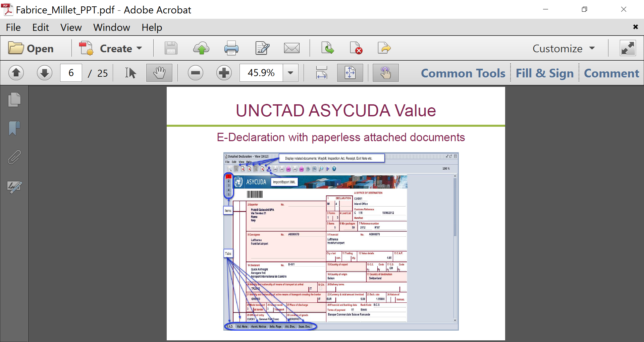Open the Help menu

pyautogui.click(x=152, y=27)
